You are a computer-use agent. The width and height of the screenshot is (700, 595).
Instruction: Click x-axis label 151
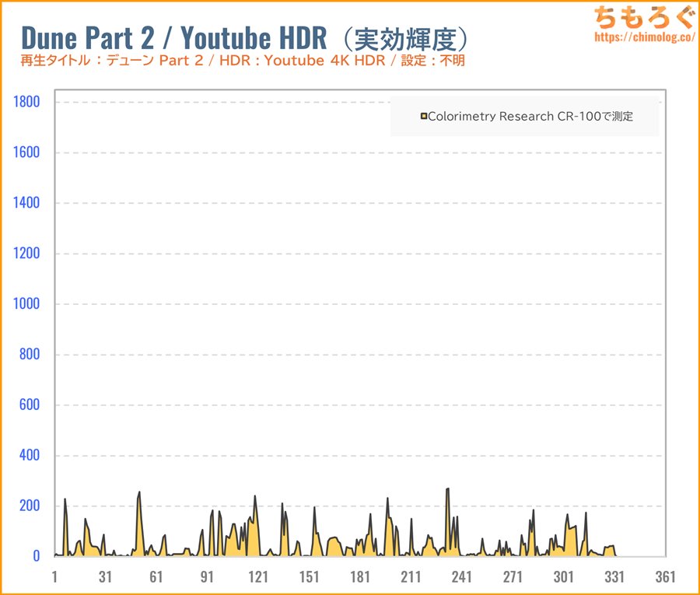coord(309,576)
